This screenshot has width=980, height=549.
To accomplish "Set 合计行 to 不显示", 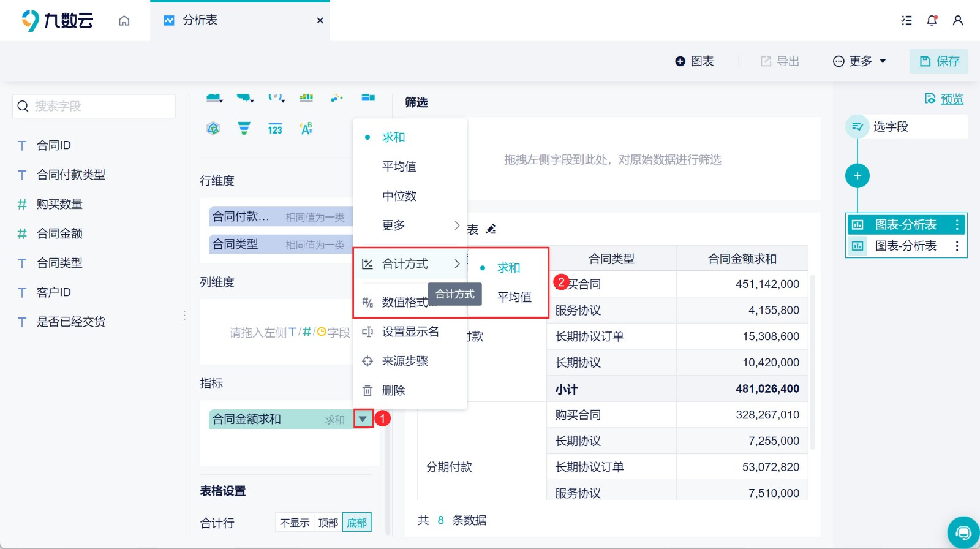I will pos(295,523).
